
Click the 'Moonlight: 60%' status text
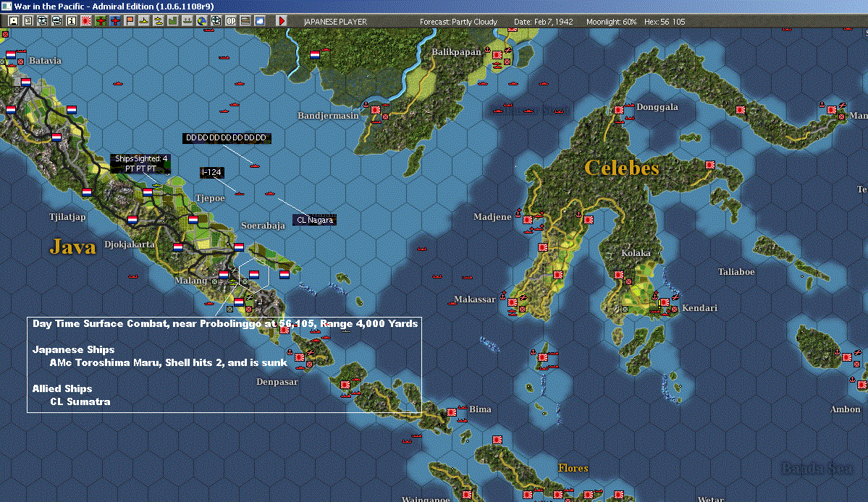[x=611, y=22]
